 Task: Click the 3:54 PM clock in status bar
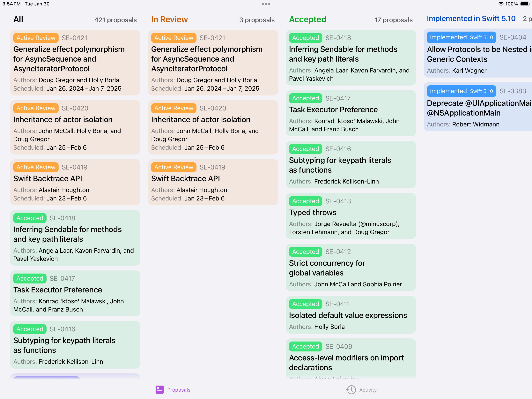click(11, 4)
